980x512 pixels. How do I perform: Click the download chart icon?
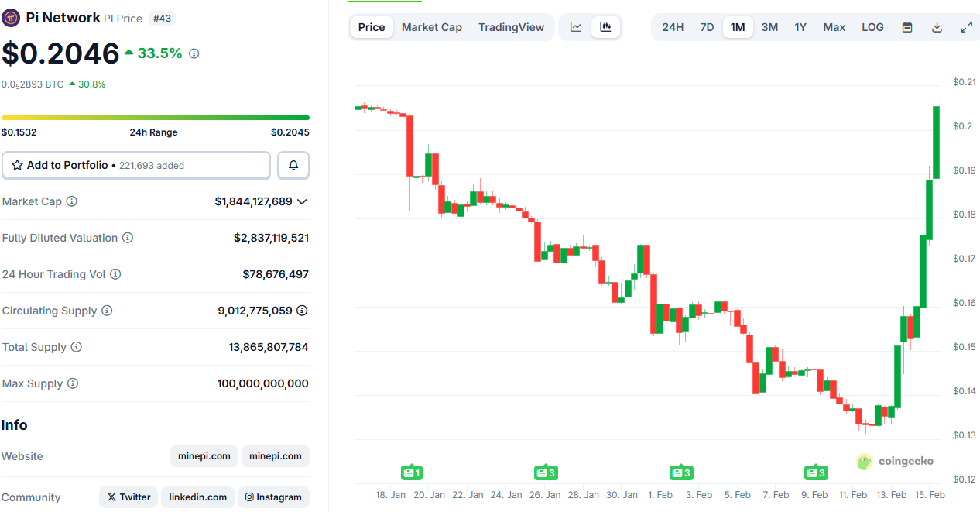(937, 26)
